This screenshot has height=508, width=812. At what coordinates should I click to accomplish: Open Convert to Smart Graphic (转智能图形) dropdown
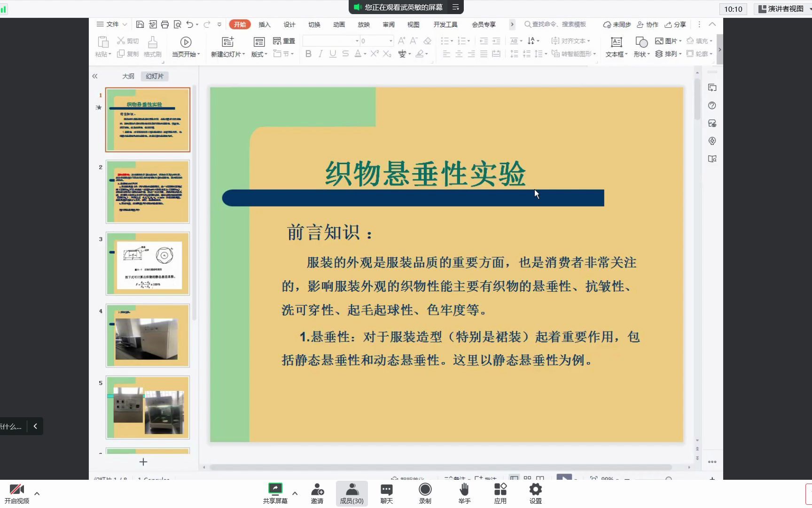(574, 54)
